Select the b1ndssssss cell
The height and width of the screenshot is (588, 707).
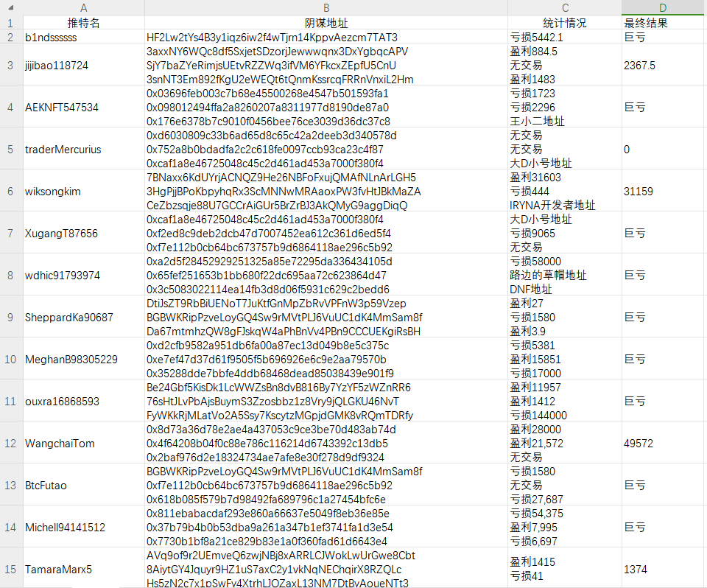coord(83,37)
